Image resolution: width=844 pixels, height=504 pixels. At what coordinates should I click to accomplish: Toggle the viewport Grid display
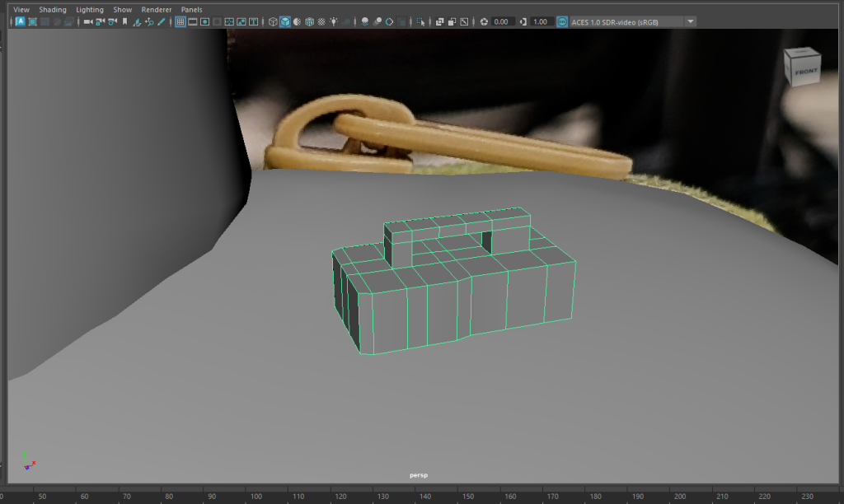181,21
